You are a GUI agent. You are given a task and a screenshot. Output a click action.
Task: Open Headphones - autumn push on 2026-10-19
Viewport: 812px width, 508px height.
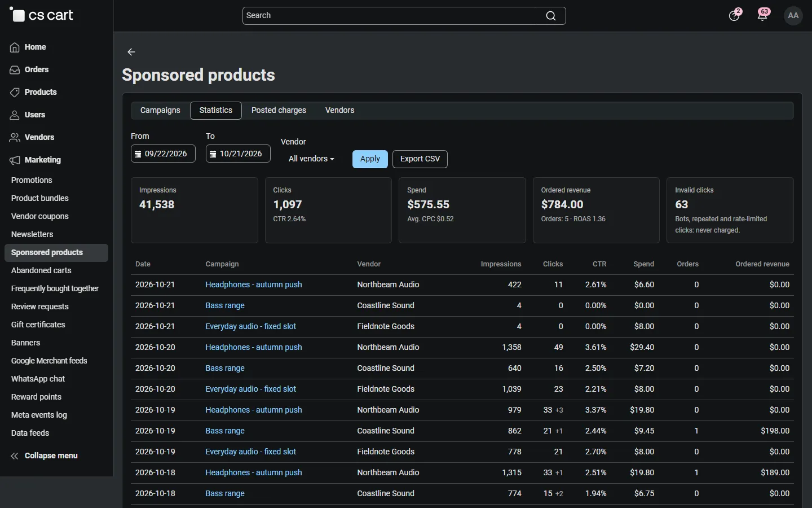point(254,410)
